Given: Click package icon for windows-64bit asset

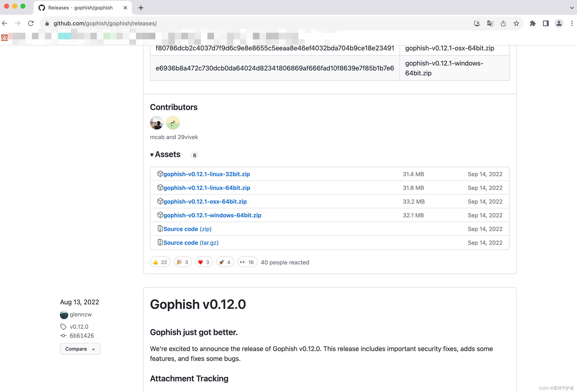Looking at the screenshot, I should (x=160, y=215).
